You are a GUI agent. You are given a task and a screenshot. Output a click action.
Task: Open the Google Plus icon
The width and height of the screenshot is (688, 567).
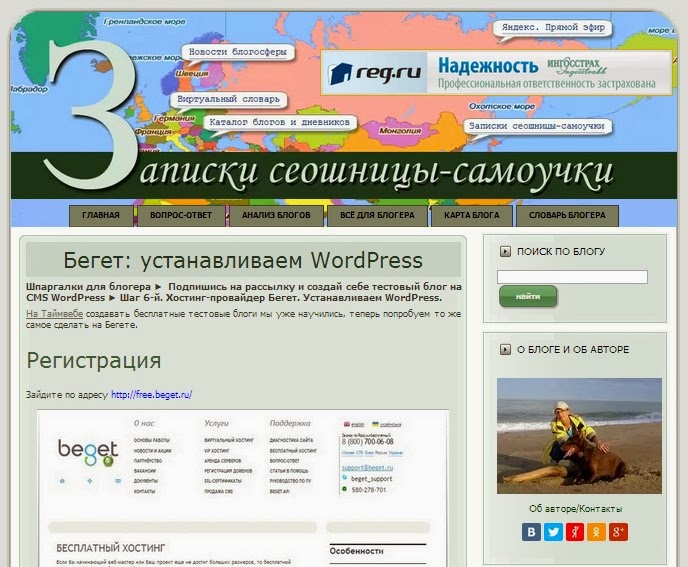[618, 532]
